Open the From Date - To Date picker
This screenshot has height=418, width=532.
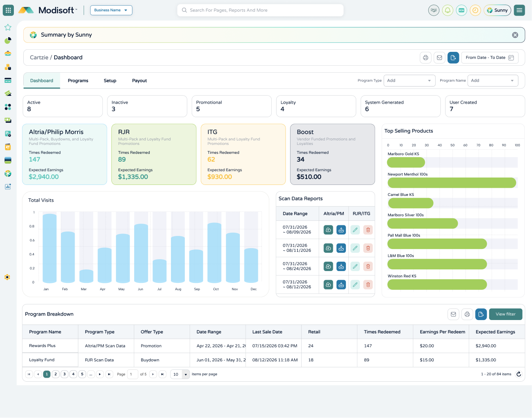pyautogui.click(x=490, y=58)
